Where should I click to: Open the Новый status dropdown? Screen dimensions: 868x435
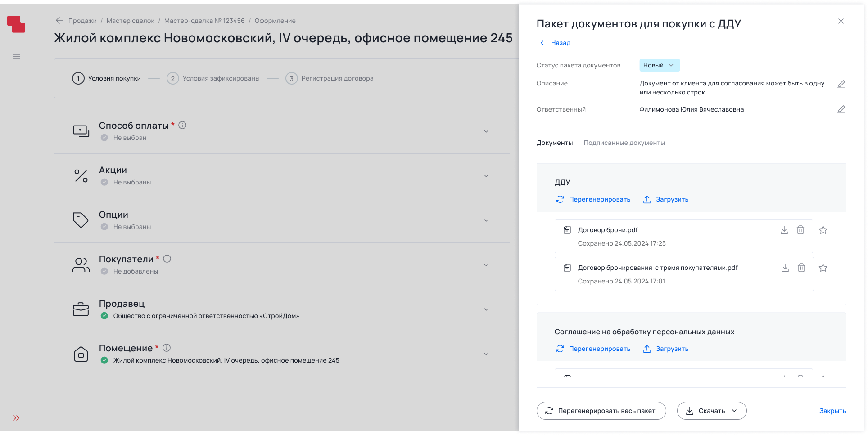659,65
